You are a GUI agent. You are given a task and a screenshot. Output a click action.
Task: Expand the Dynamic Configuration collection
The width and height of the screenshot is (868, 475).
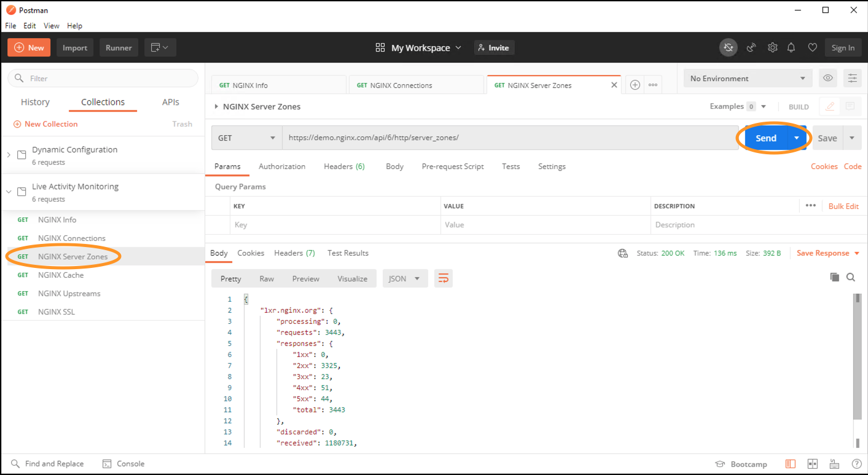coord(9,155)
